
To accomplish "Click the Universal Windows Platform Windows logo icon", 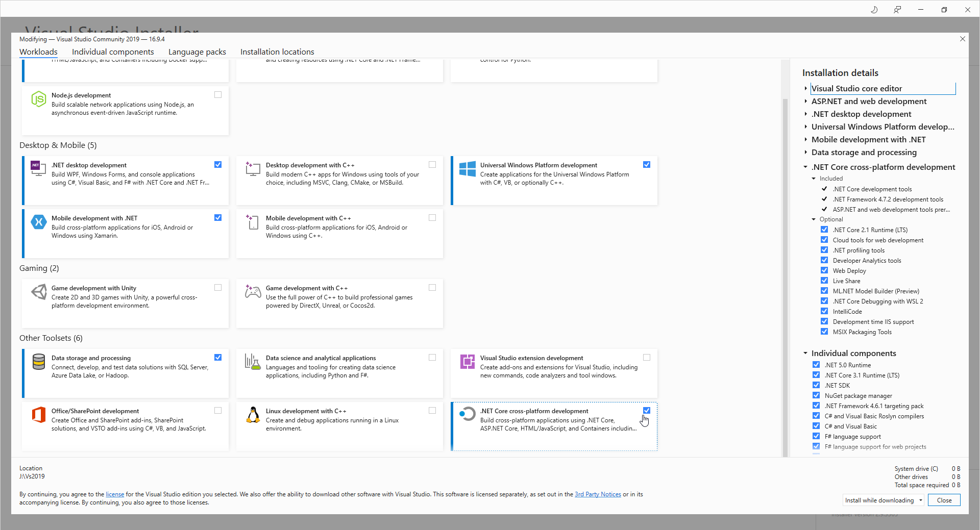I will [468, 169].
